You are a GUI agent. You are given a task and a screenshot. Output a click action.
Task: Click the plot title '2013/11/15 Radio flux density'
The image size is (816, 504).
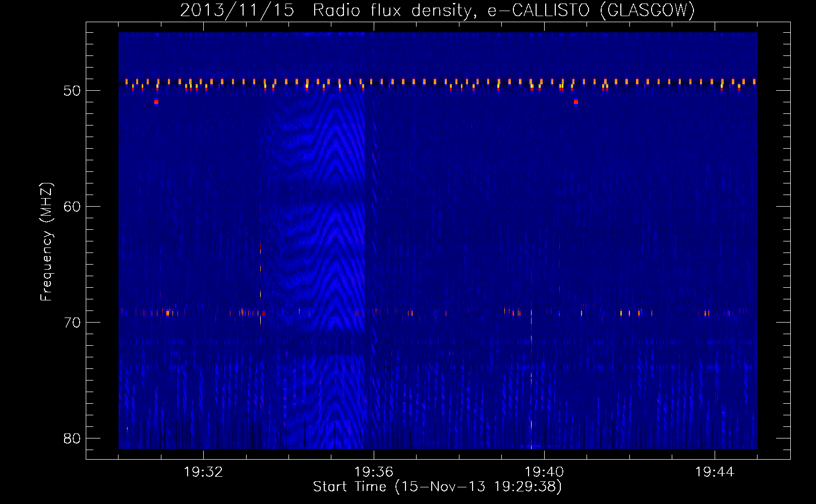point(327,11)
